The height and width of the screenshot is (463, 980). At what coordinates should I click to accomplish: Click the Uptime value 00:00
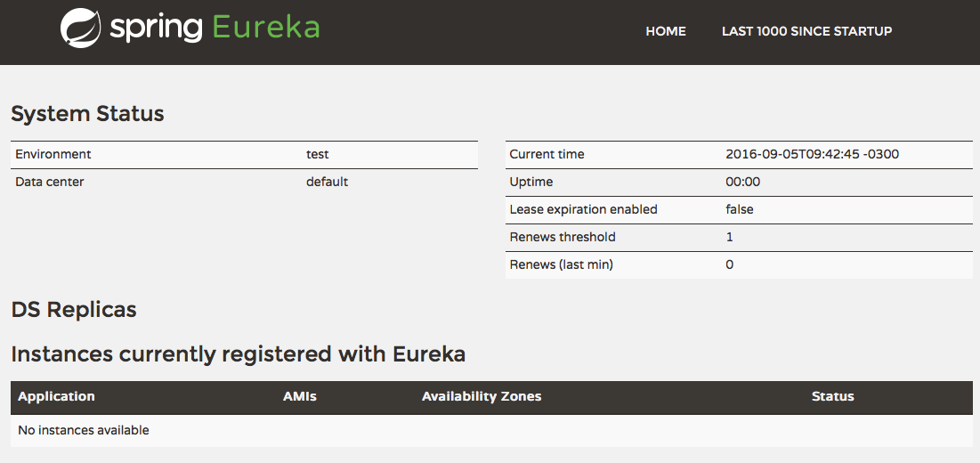pyautogui.click(x=742, y=182)
